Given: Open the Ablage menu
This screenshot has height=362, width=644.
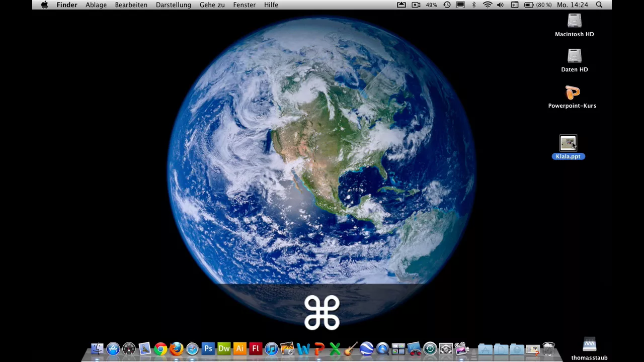Looking at the screenshot, I should coord(96,5).
